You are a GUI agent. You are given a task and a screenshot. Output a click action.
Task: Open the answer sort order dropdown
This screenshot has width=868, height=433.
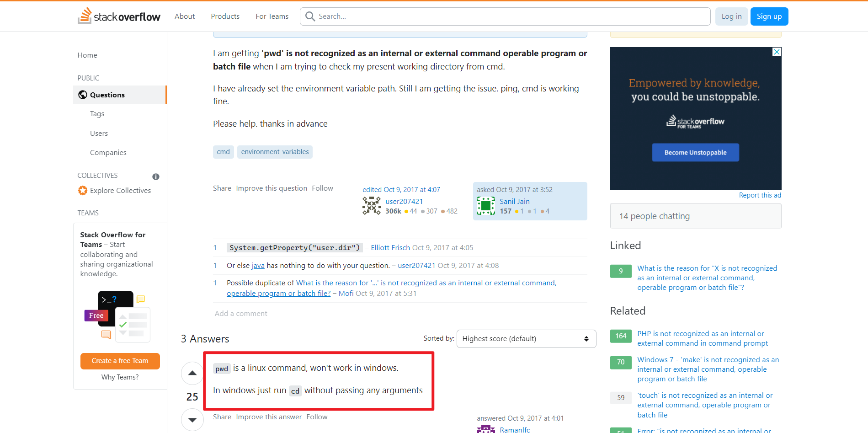point(526,339)
